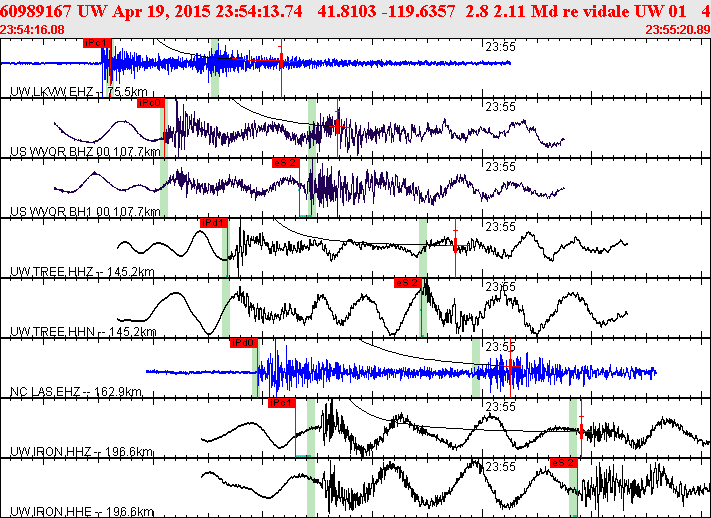Click the red coda cross on LAS EHZ trace
This screenshot has width=711, height=518.
(511, 366)
